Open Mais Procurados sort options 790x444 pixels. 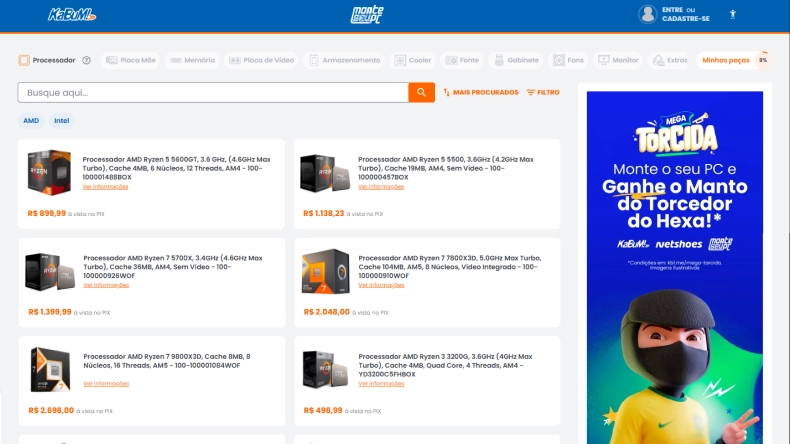pos(481,93)
